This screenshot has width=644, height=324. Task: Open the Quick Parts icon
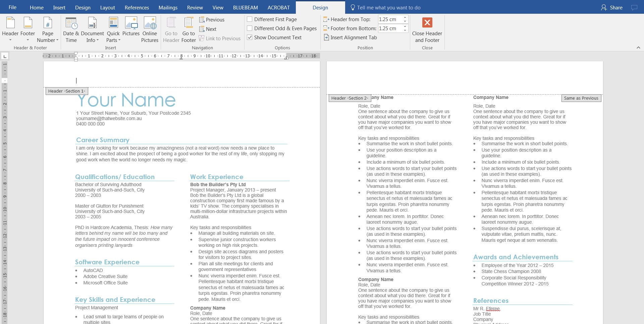coord(113,23)
